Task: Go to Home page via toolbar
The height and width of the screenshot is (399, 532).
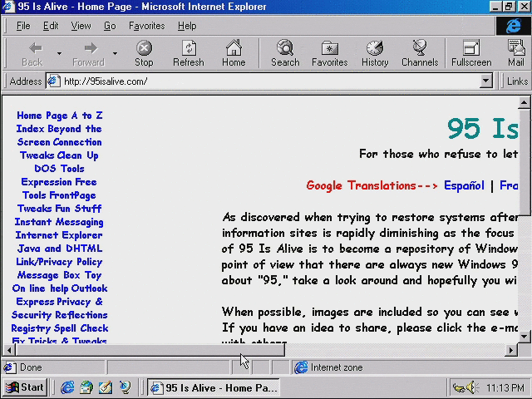Action: point(234,53)
